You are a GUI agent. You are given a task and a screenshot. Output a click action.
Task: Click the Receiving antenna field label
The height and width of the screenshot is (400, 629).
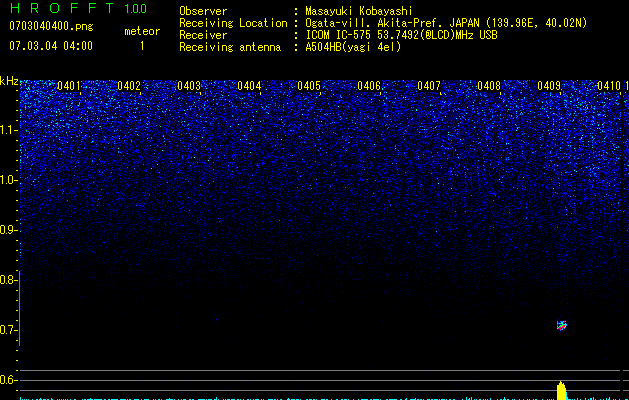(230, 47)
